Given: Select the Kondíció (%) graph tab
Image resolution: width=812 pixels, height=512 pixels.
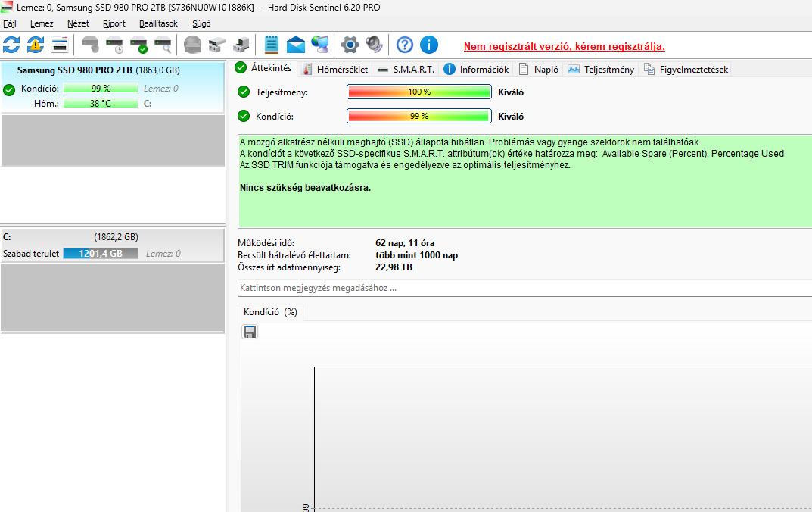Looking at the screenshot, I should pos(270,311).
